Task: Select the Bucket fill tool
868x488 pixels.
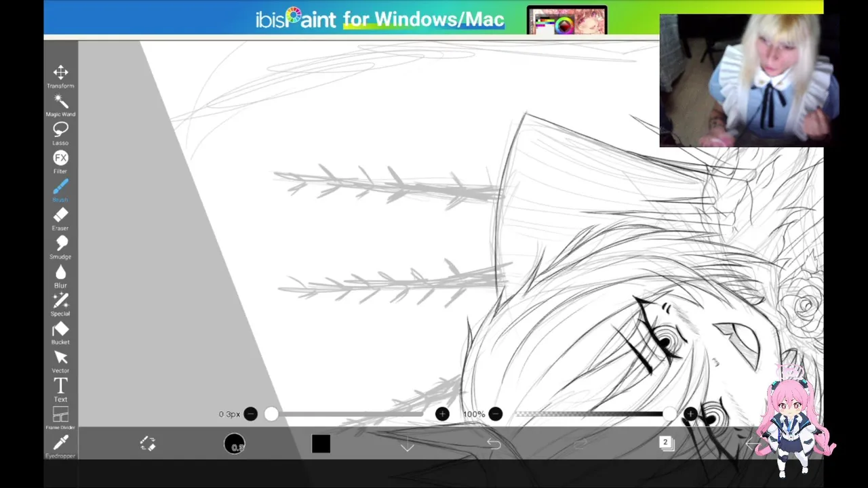Action: 60,333
